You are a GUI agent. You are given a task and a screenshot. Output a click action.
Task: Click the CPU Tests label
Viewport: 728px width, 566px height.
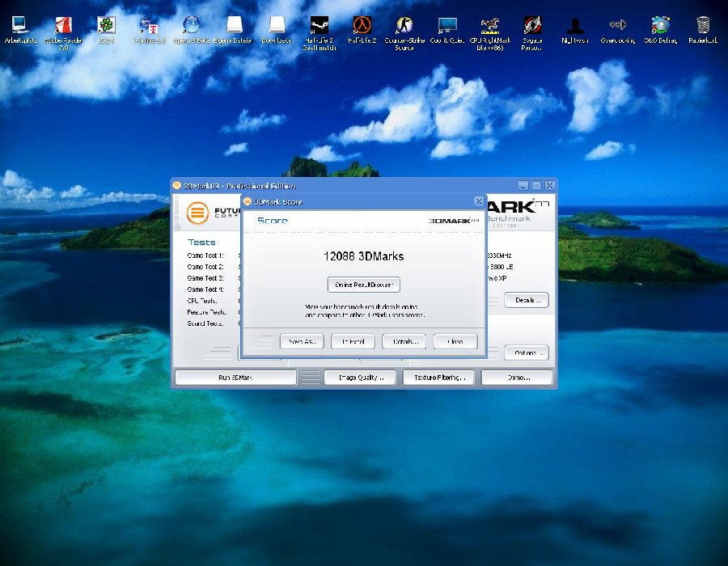(x=202, y=301)
